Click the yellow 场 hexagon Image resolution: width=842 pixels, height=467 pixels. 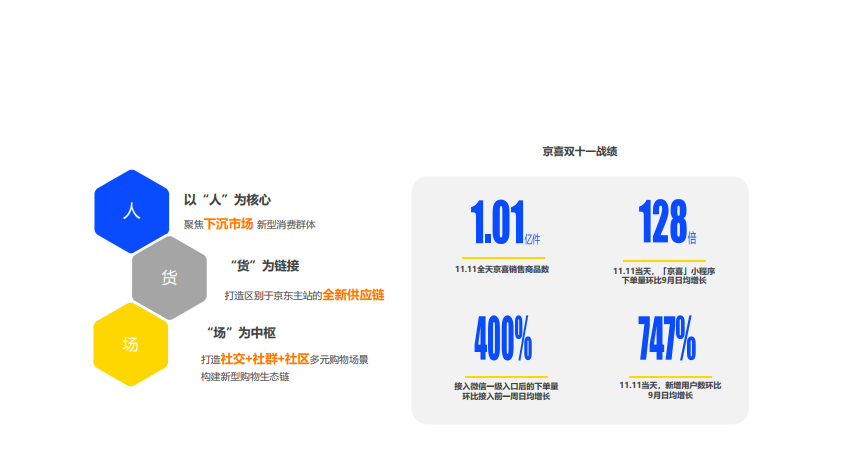tap(130, 344)
